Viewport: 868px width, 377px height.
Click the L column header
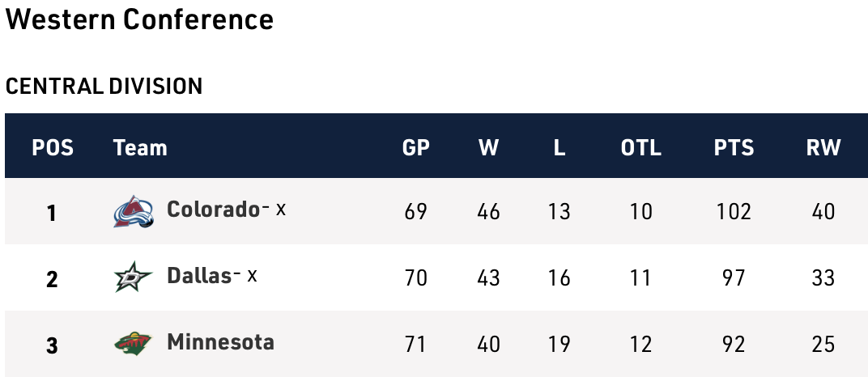[x=559, y=147]
